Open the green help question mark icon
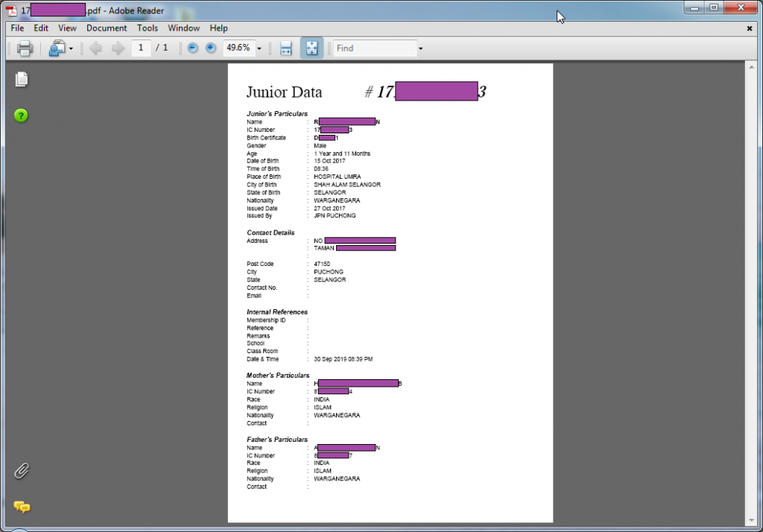Viewport: 763px width, 532px height. click(x=21, y=115)
